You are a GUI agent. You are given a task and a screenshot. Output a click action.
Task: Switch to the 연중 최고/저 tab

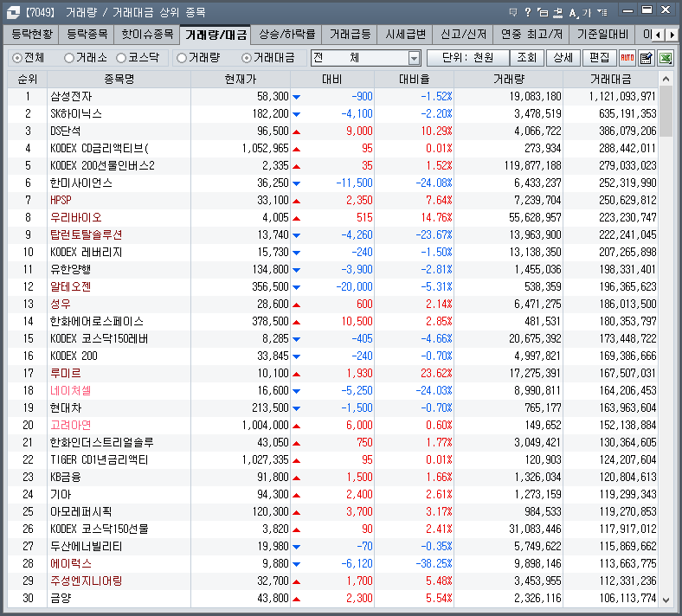tap(531, 35)
